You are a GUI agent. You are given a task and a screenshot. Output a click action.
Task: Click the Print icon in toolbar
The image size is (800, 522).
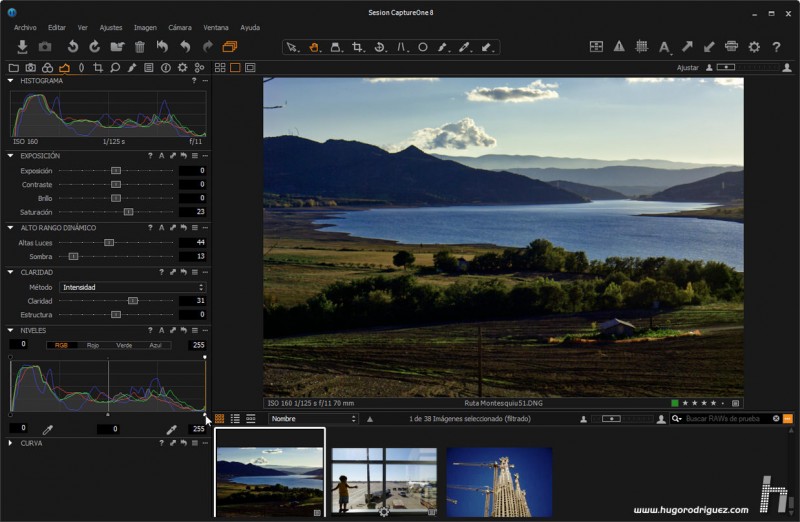[731, 47]
